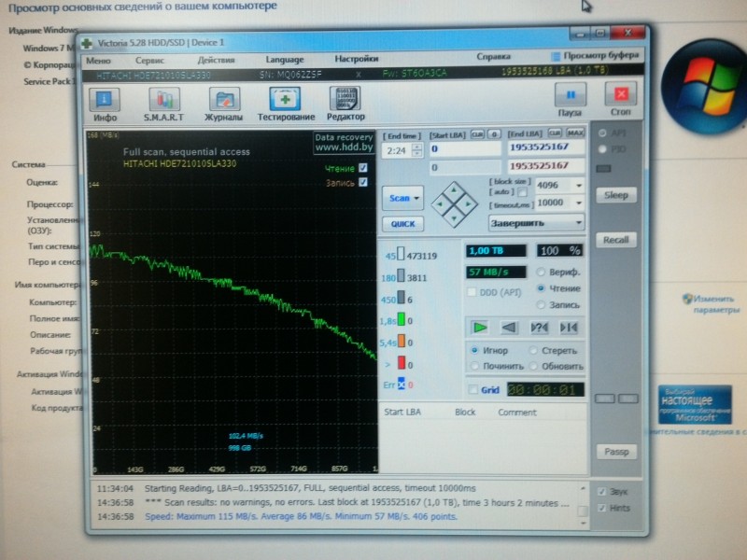Screen dimensions: 747x560
Task: Click the QUICK scan button
Action: pos(402,224)
